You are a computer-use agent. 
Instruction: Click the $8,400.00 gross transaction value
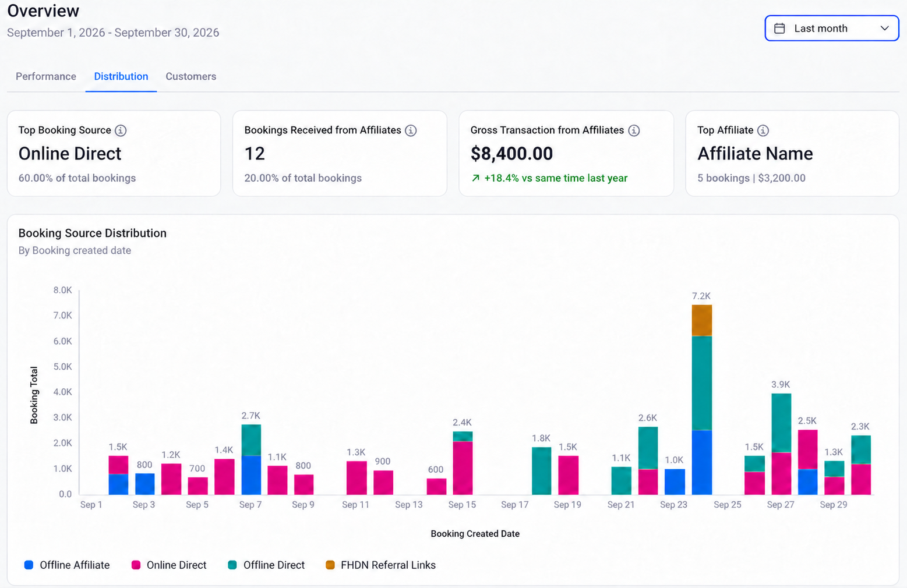point(511,154)
